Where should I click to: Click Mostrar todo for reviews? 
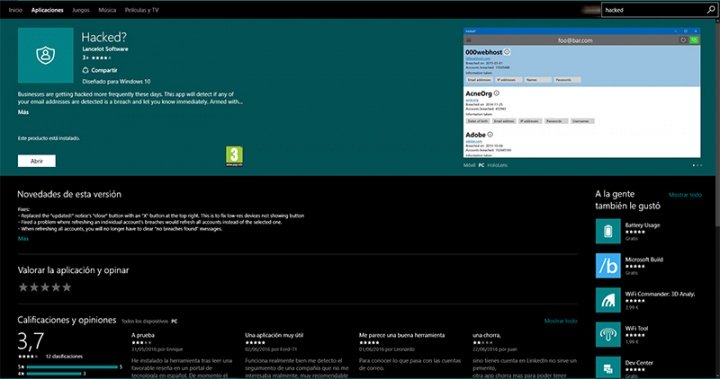click(x=561, y=321)
